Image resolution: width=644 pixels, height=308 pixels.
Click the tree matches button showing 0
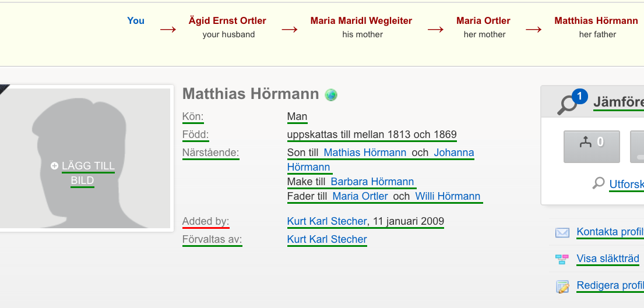coord(592,146)
